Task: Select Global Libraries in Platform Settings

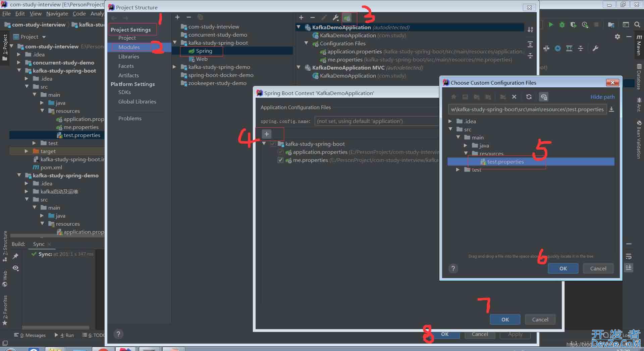Action: click(137, 101)
